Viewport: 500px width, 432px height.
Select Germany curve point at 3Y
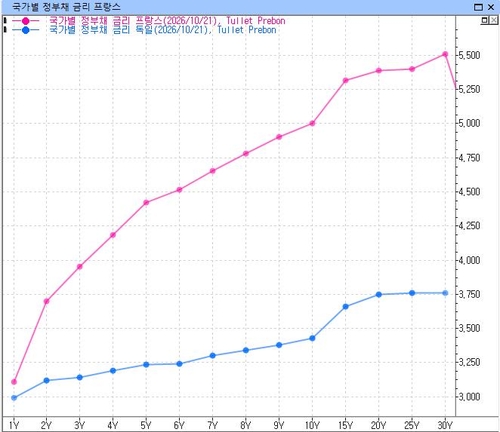(80, 377)
